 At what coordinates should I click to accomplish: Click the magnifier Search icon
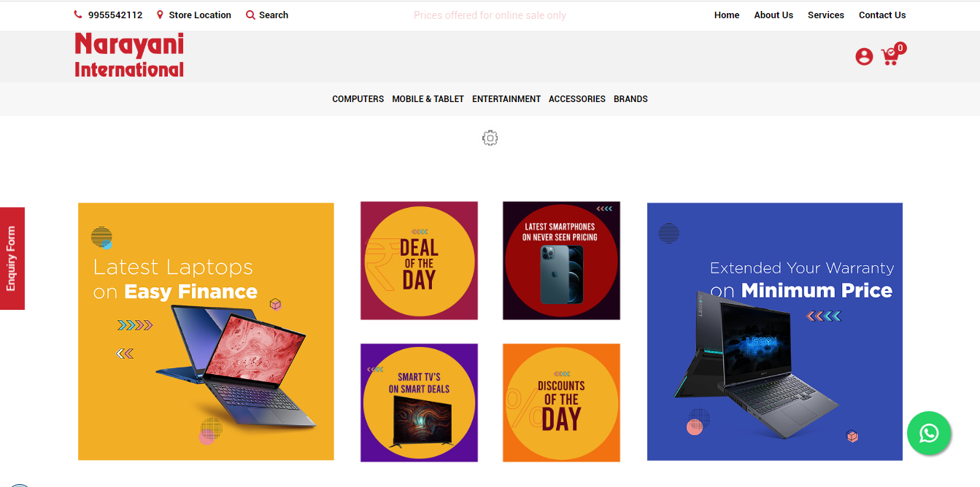250,15
